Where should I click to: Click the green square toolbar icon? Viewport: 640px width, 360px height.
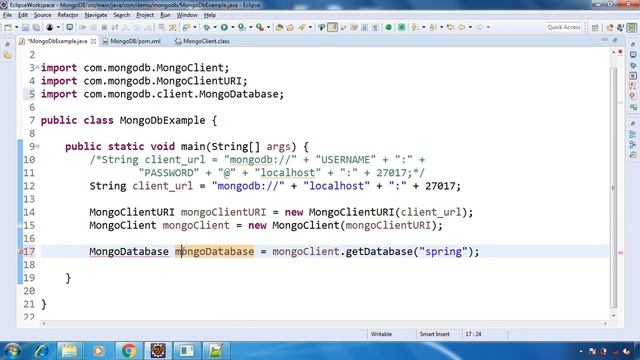pos(402,27)
